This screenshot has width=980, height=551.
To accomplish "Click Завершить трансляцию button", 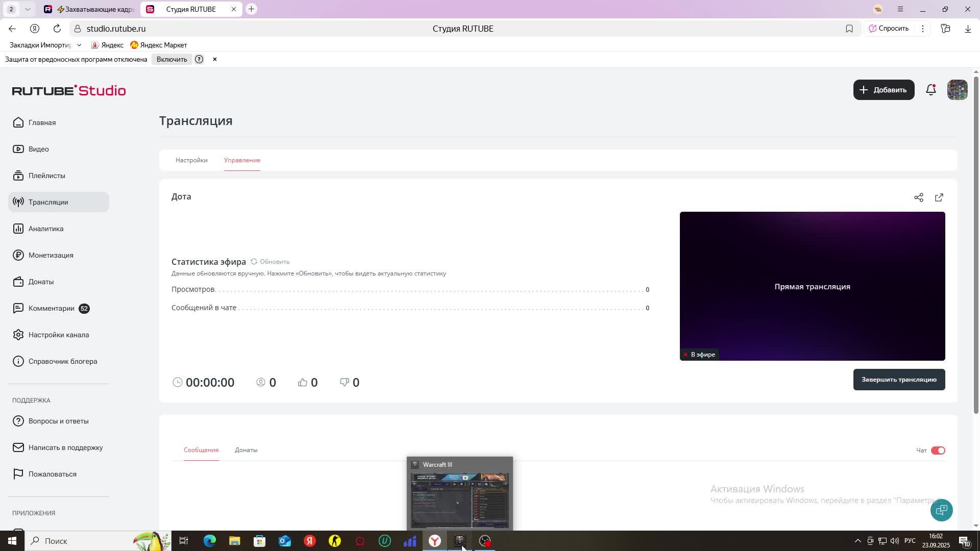I will pyautogui.click(x=898, y=380).
